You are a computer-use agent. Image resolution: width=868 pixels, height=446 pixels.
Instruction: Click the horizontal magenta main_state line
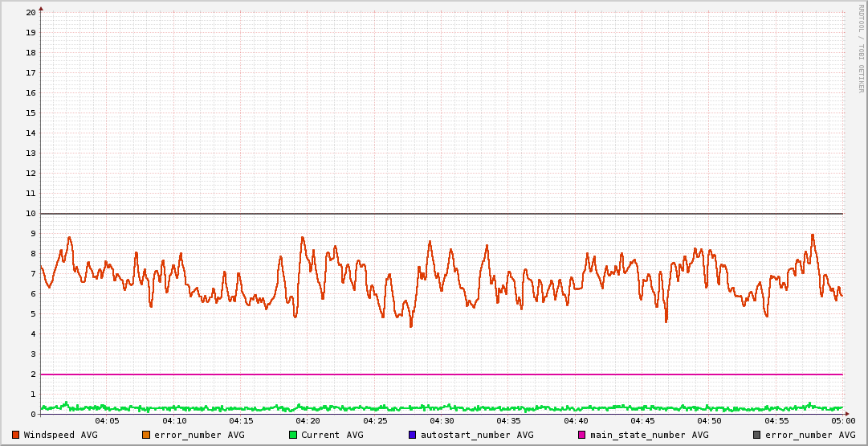pyautogui.click(x=442, y=374)
